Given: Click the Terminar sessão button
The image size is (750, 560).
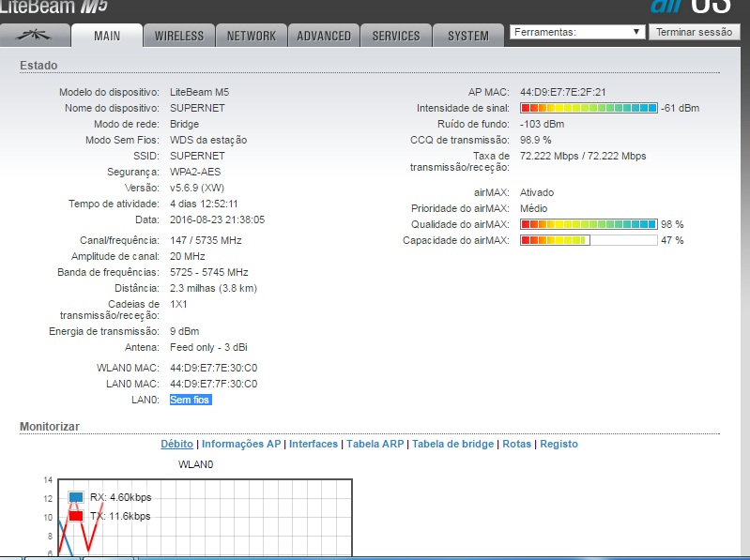Looking at the screenshot, I should click(x=694, y=32).
